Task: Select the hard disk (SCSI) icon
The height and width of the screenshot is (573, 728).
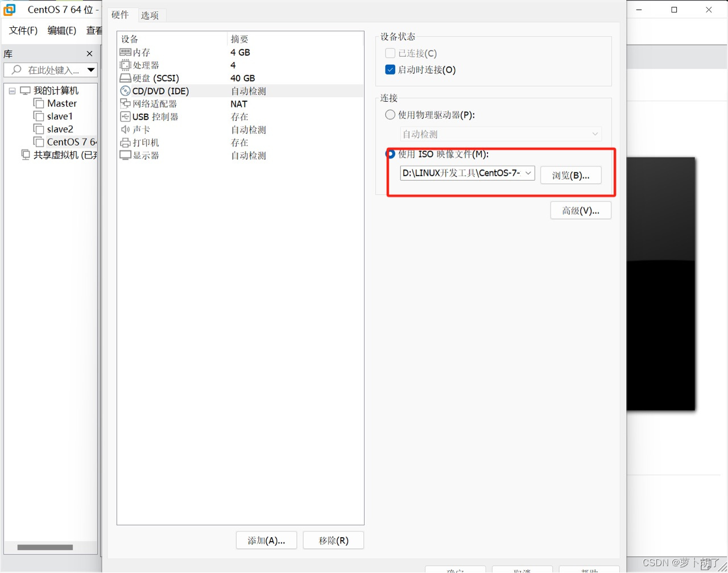Action: (125, 78)
